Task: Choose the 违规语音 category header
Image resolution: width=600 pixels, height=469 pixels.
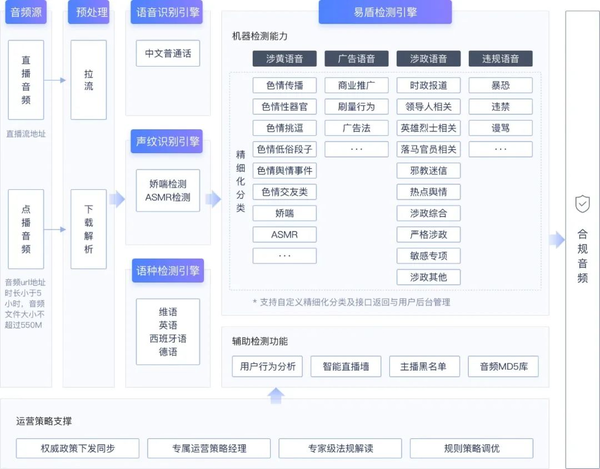Action: point(500,59)
